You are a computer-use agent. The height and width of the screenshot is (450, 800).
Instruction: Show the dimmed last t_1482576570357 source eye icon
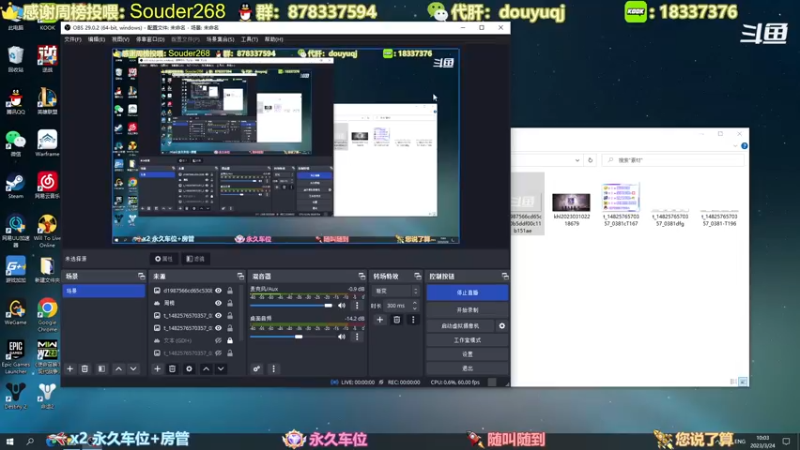tap(218, 353)
